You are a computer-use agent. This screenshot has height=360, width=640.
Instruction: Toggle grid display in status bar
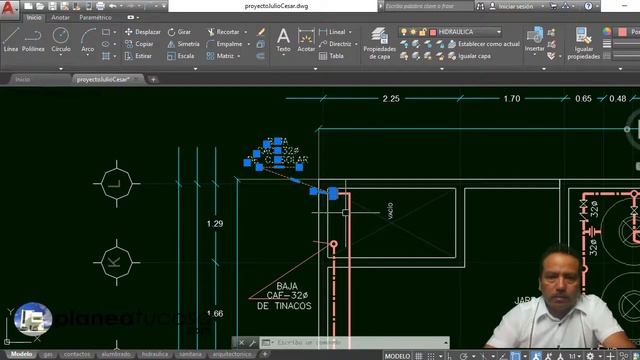[419, 356]
